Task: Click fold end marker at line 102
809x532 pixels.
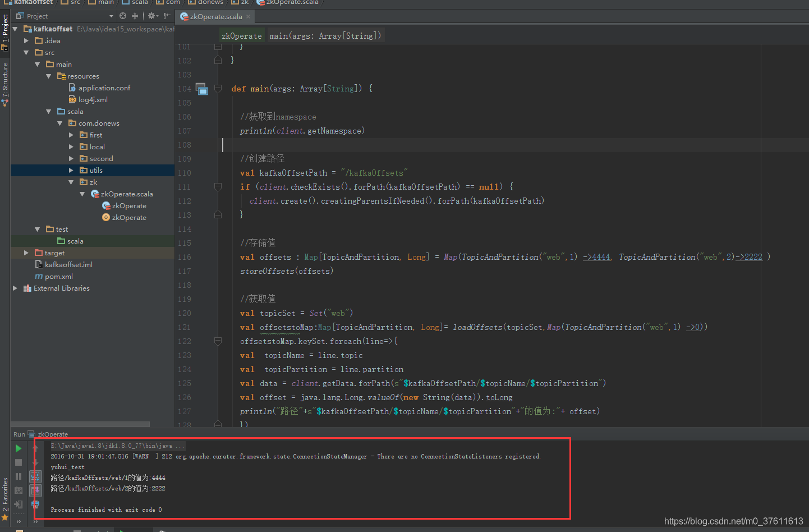Action: tap(218, 61)
